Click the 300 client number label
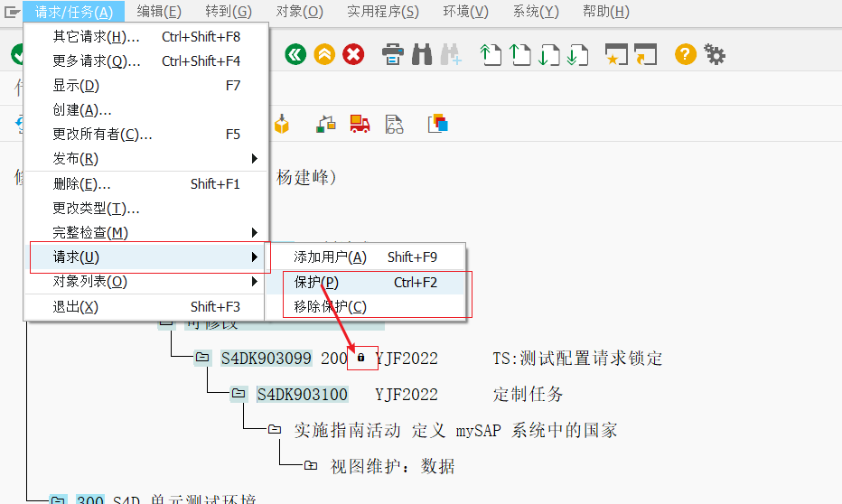The width and height of the screenshot is (842, 504). 90,499
